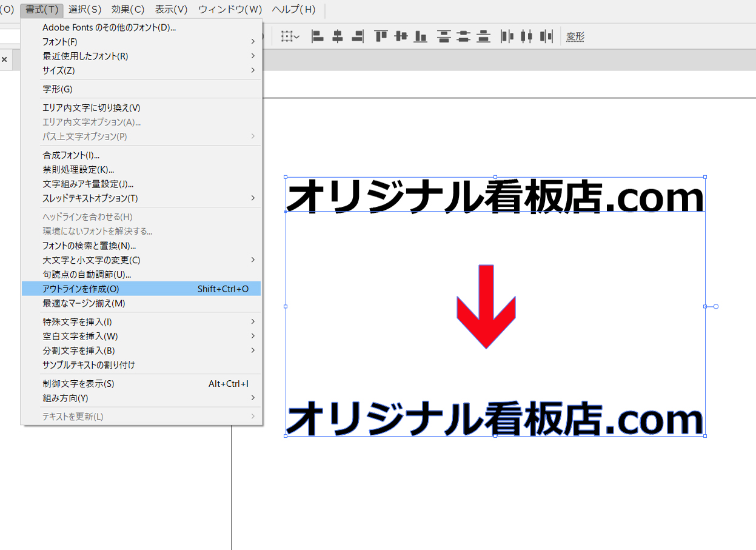The image size is (756, 550).
Task: Select the outlined lower オリジナル看板店.com text
Action: coord(495,417)
